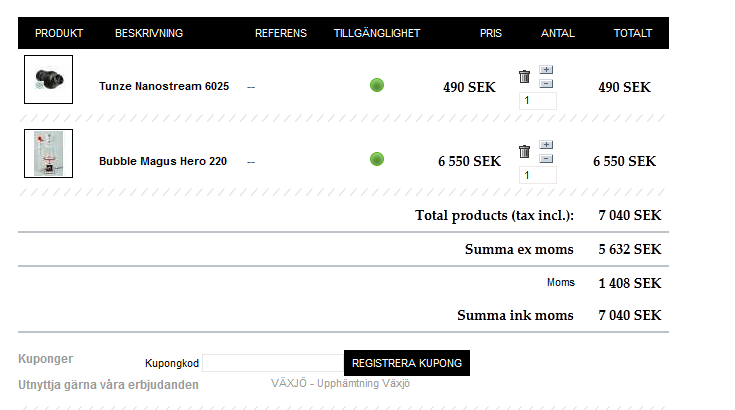Click green availability indicator for Bubble Magus

pyautogui.click(x=377, y=159)
